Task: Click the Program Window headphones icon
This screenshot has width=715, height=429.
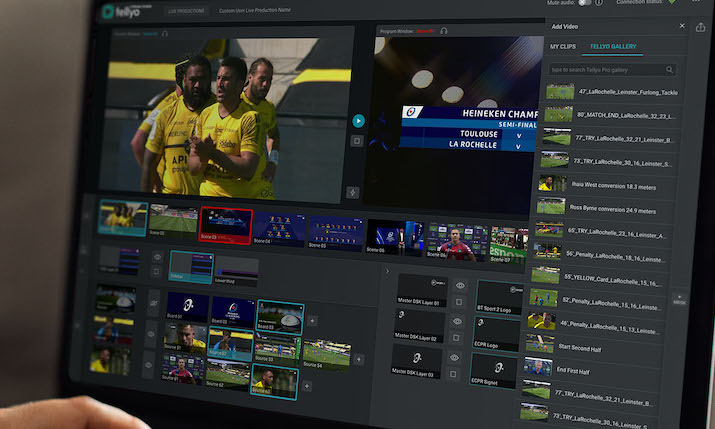Action: pos(444,31)
